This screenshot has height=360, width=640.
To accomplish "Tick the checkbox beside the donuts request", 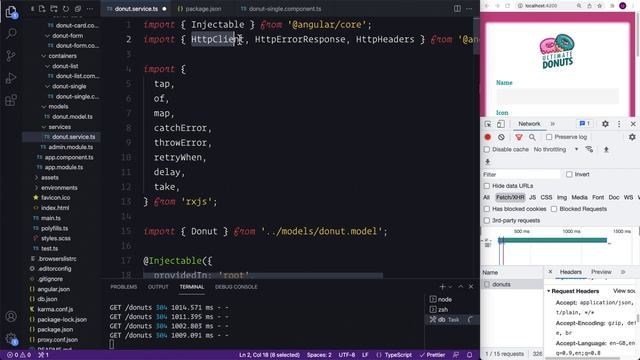I will coord(487,284).
